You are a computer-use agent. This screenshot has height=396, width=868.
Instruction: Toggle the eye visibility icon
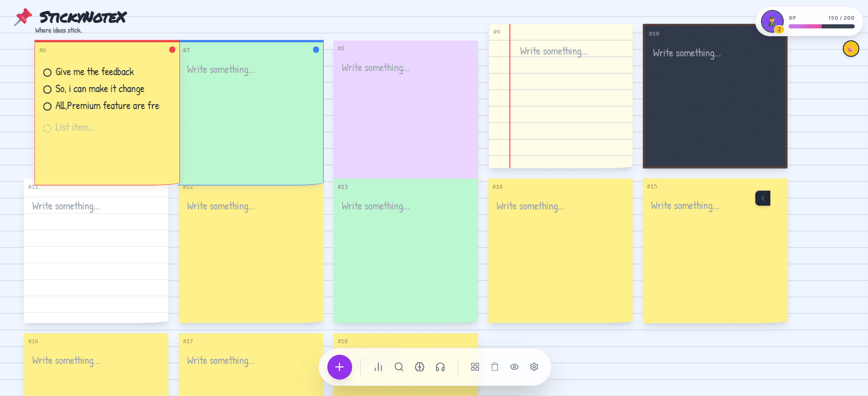[514, 367]
